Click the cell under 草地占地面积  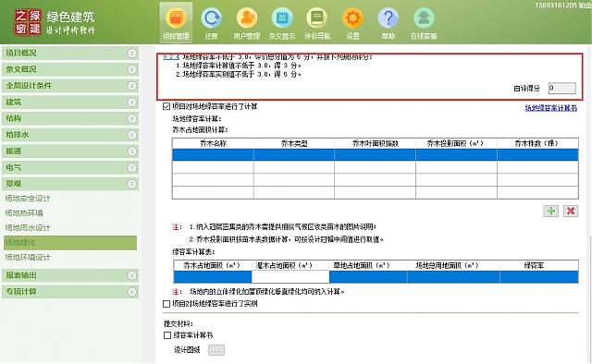pos(368,277)
